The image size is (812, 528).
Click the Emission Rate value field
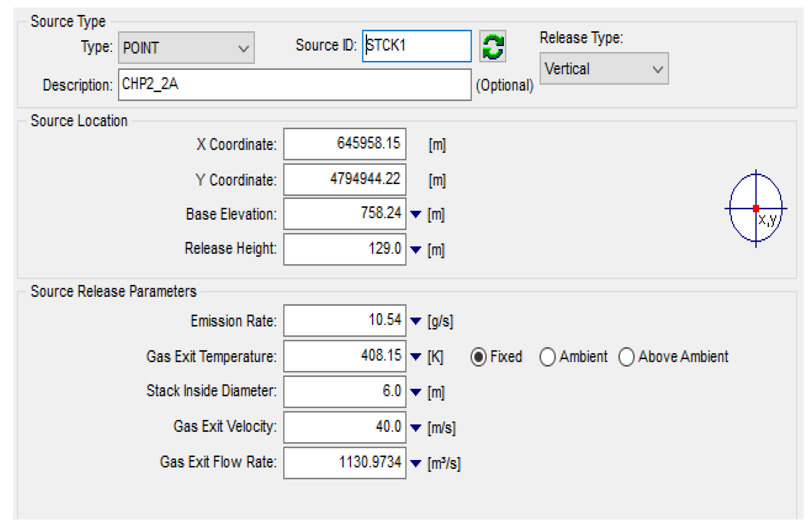[x=344, y=321]
